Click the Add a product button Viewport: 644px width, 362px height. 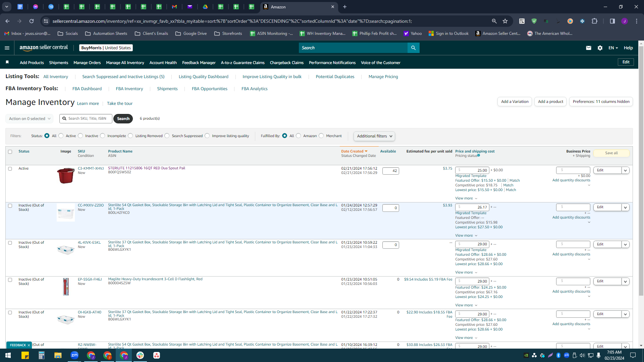pos(550,102)
